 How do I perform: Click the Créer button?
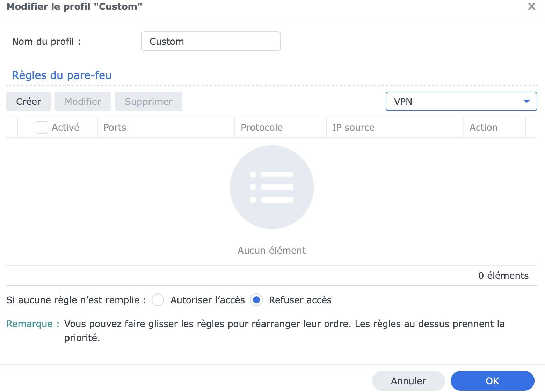tap(28, 102)
